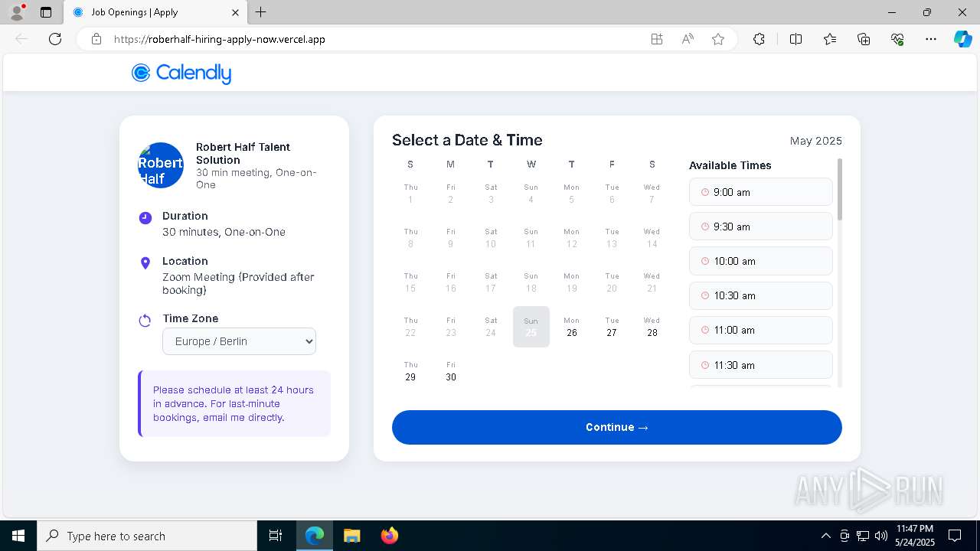Click the Robert Half profile avatar
980x551 pixels.
click(x=161, y=165)
